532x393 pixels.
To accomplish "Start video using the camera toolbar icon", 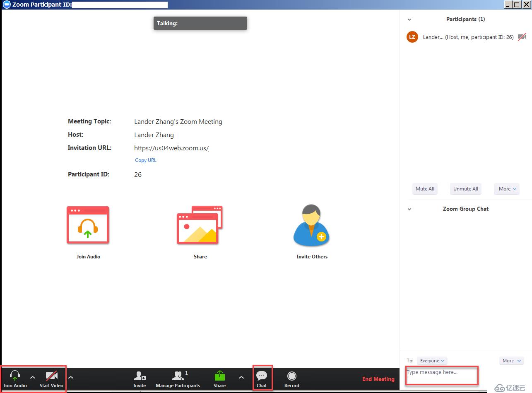I will 51,376.
